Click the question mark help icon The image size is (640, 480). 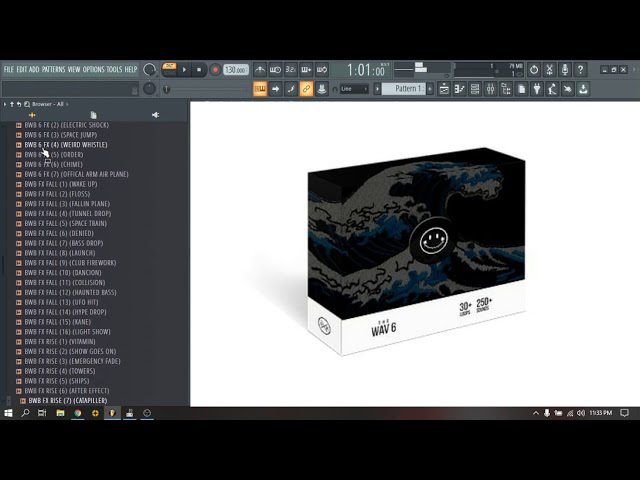[x=580, y=70]
